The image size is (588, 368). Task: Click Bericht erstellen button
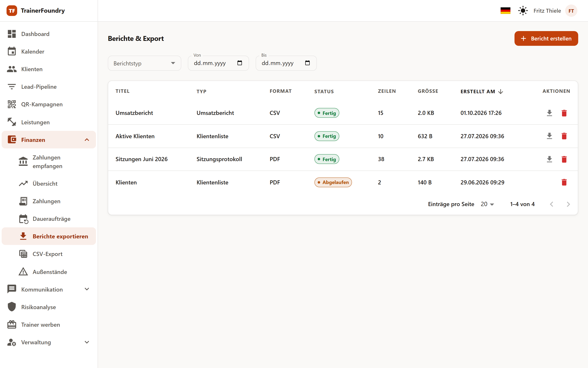[546, 38]
